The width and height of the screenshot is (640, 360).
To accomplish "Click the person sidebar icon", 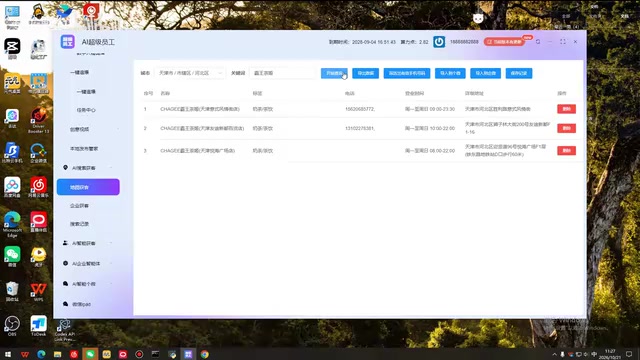I will click(65, 243).
